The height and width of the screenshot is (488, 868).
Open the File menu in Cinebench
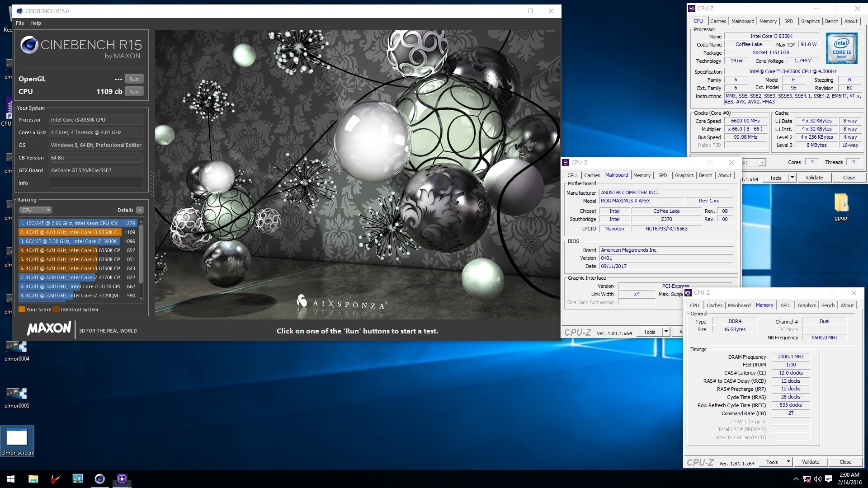[x=20, y=23]
